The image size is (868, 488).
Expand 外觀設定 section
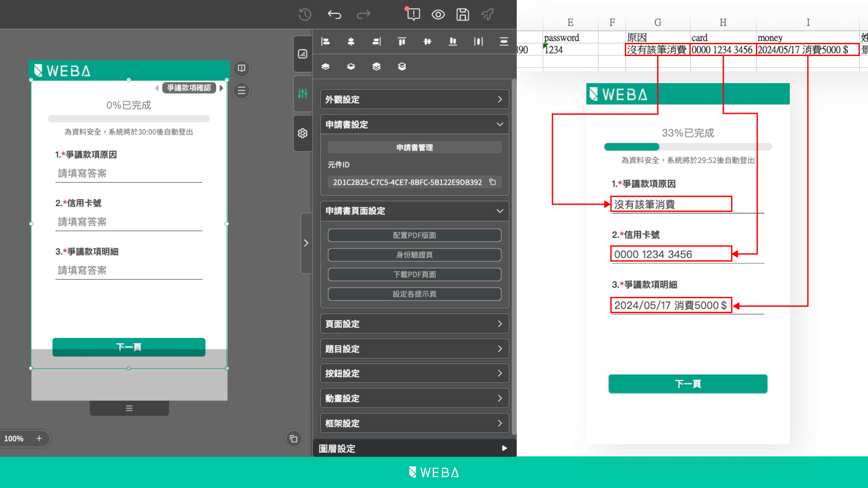(414, 99)
